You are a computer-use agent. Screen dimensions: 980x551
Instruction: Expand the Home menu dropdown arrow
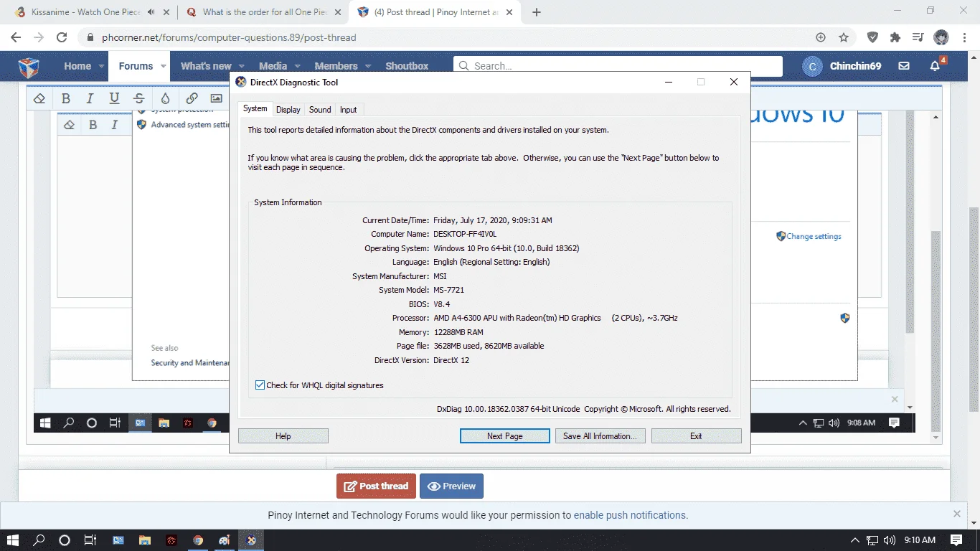[101, 66]
